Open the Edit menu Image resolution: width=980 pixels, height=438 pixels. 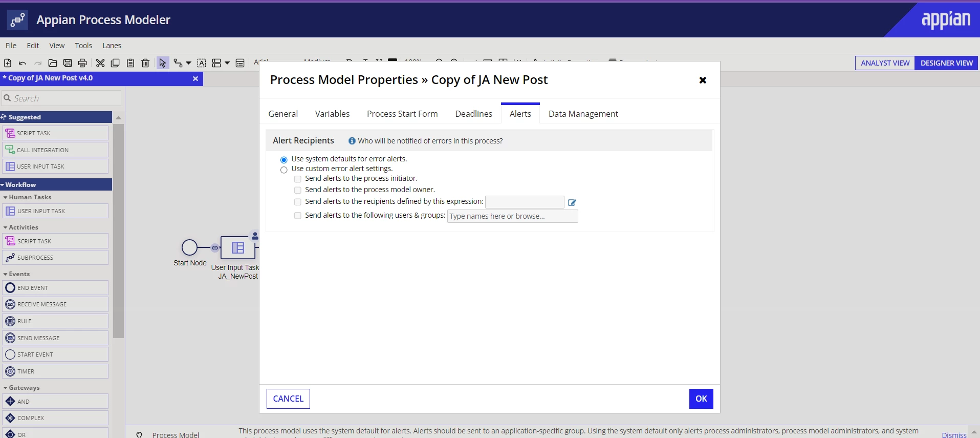[33, 46]
